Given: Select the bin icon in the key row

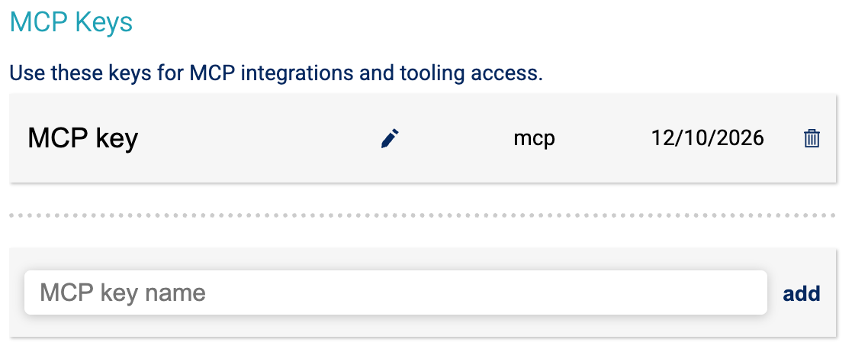Looking at the screenshot, I should coord(812,138).
